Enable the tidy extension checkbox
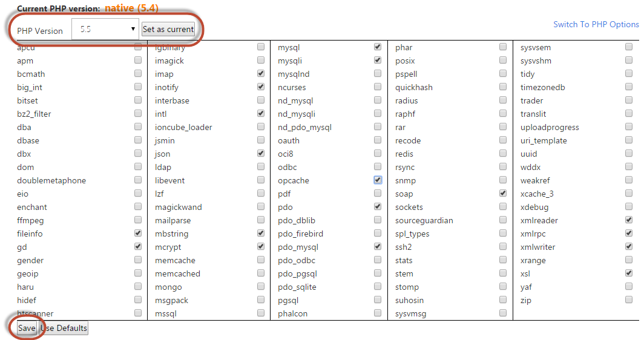This screenshot has width=644, height=340. 629,73
